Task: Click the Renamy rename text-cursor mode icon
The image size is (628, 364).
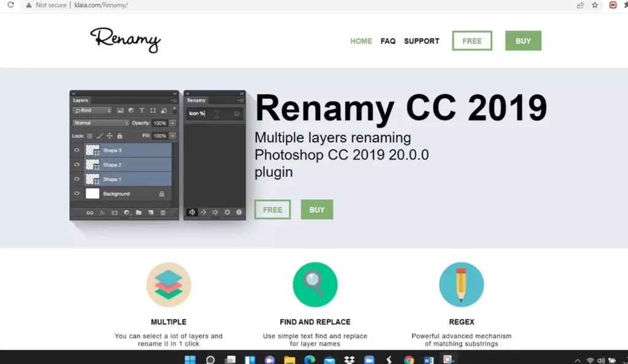Action: pos(192,213)
